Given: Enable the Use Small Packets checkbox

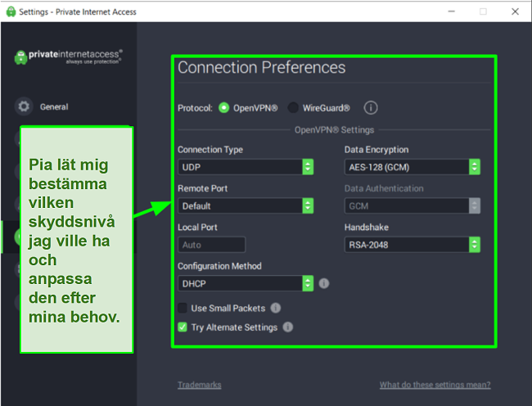Looking at the screenshot, I should (x=183, y=308).
